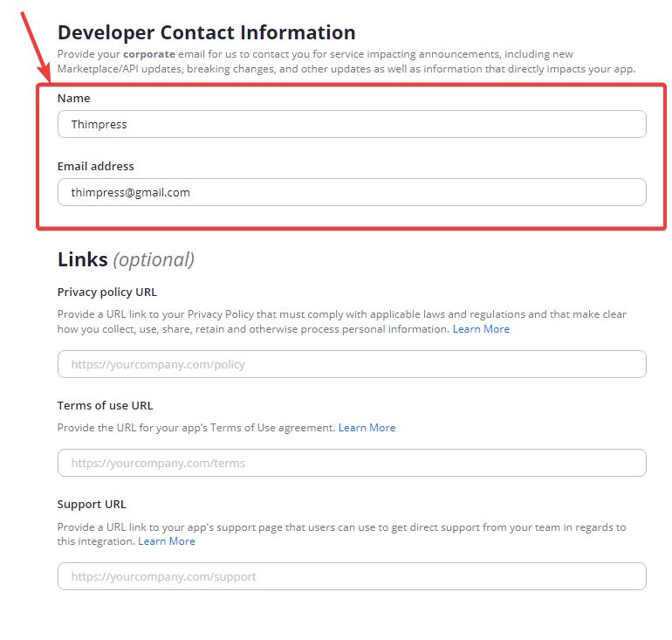This screenshot has width=672, height=640.
Task: Select the Privacy policy URL text box
Action: pos(352,364)
